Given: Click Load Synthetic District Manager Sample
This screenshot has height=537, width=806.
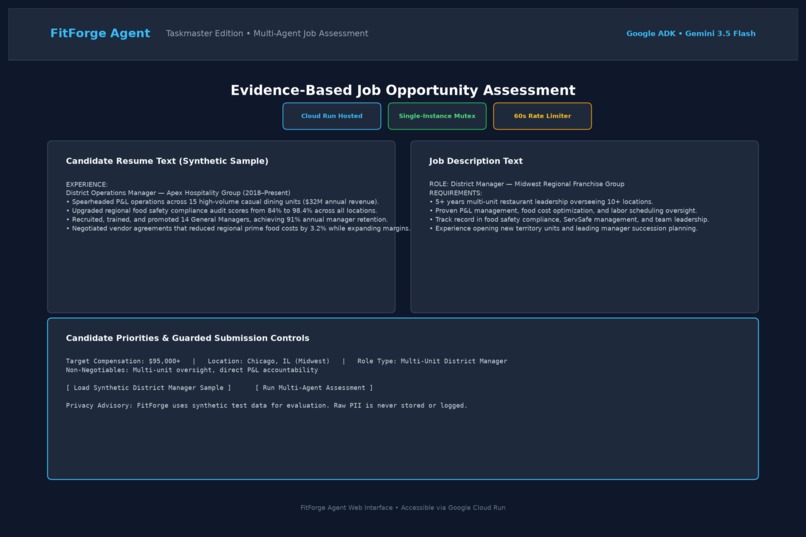Looking at the screenshot, I should (148, 388).
